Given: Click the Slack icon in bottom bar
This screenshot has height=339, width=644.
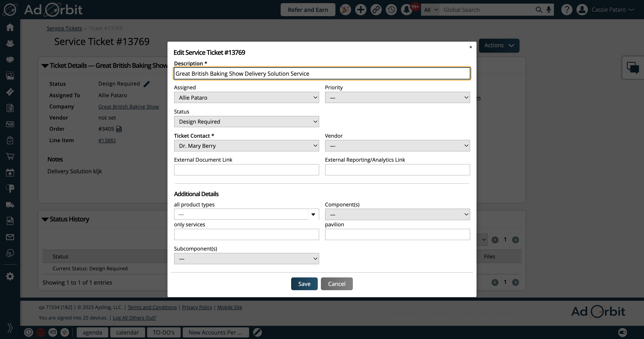Looking at the screenshot, I should click(x=65, y=333).
